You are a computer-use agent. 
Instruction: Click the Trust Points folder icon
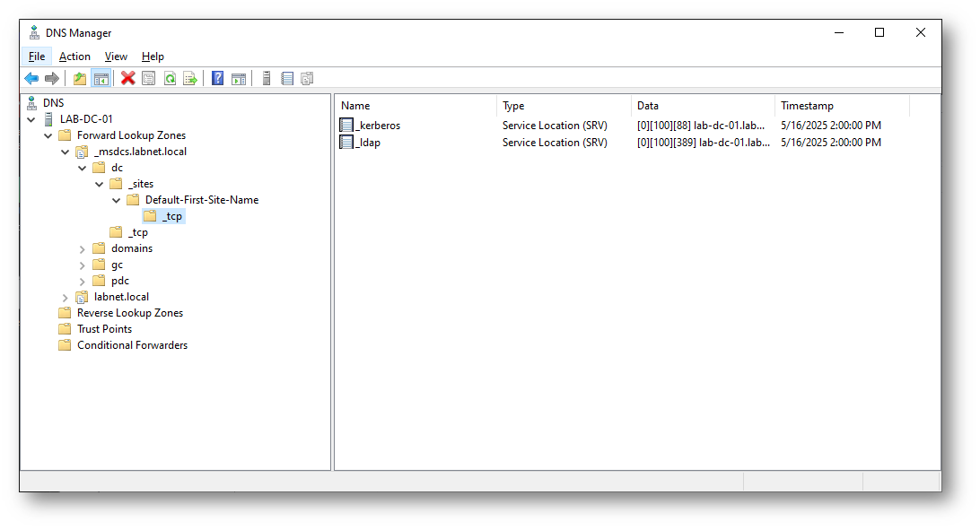pyautogui.click(x=65, y=329)
